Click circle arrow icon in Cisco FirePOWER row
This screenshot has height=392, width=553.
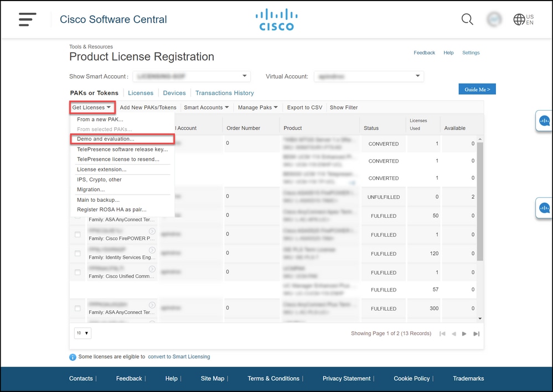pyautogui.click(x=152, y=231)
